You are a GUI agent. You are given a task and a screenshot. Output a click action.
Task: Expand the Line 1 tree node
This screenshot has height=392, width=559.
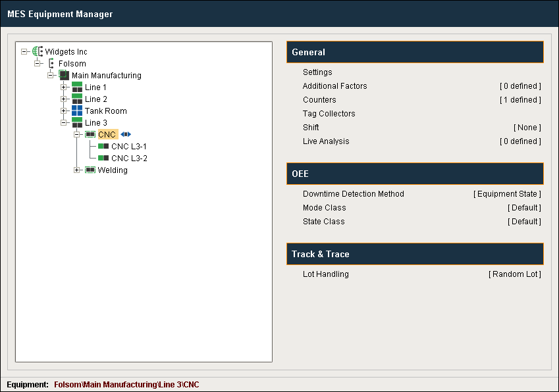[x=64, y=87]
